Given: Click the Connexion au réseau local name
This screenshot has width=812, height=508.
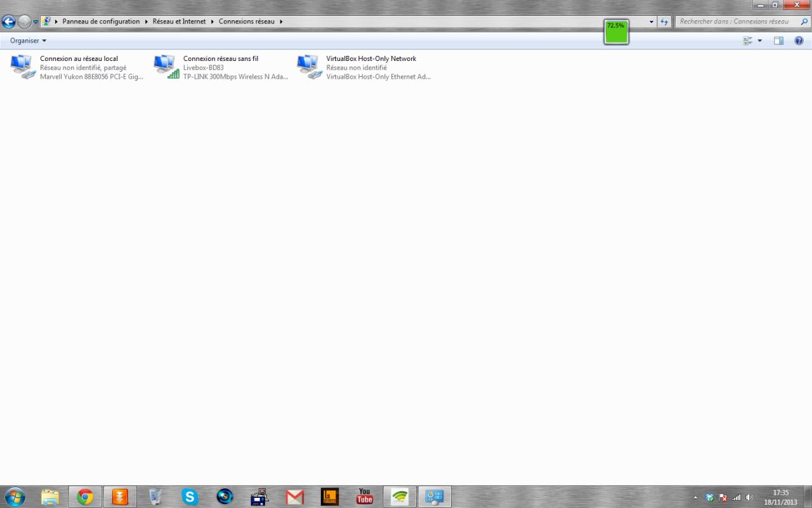Looking at the screenshot, I should click(79, 58).
